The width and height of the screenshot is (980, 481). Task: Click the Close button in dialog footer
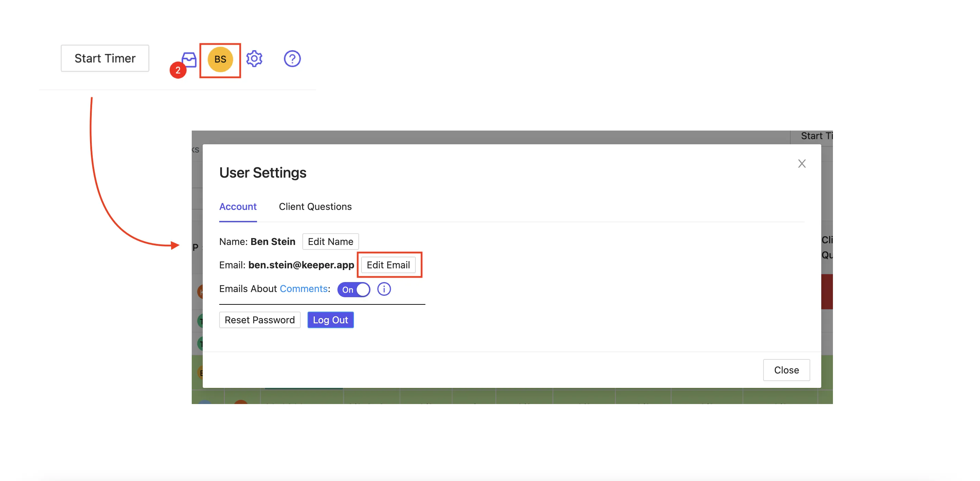pyautogui.click(x=786, y=370)
